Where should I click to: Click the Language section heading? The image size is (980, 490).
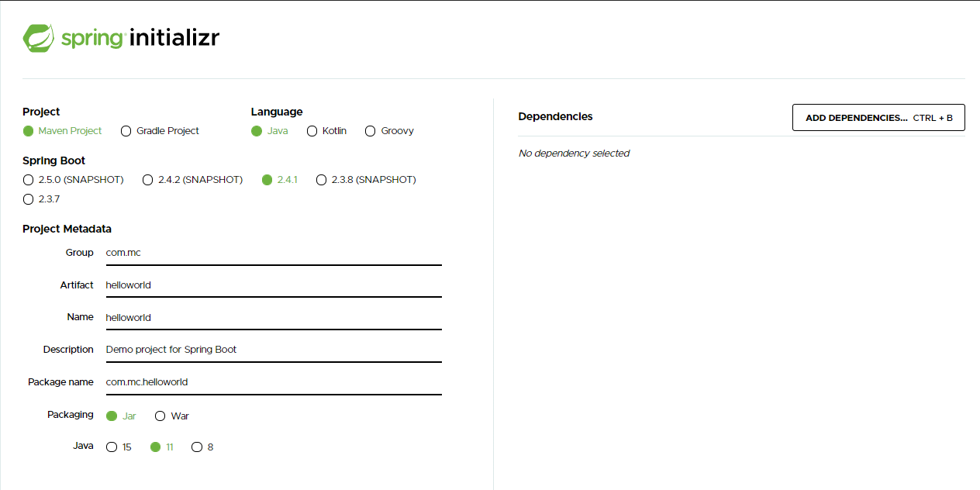click(x=277, y=112)
